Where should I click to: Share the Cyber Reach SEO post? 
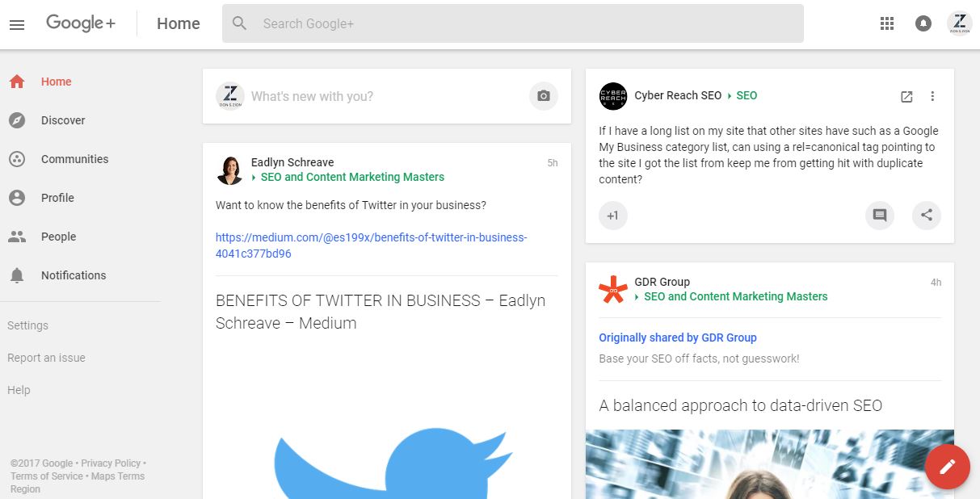[x=926, y=216]
